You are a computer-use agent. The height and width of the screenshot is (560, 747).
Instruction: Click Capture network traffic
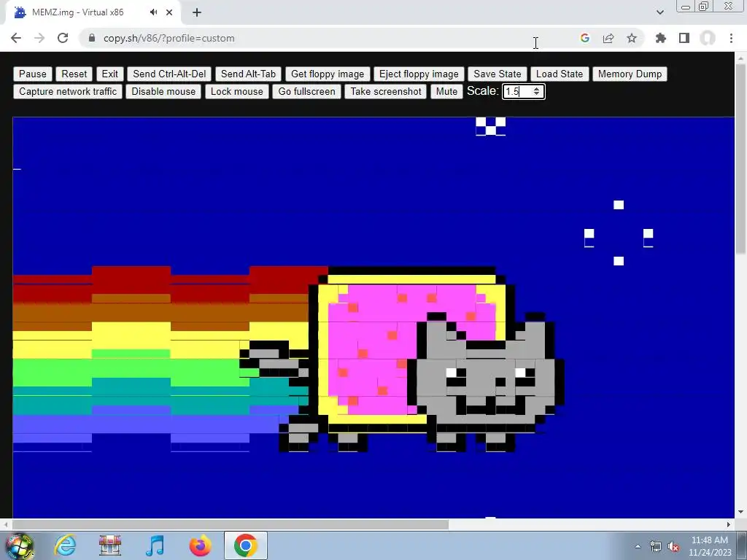(68, 91)
